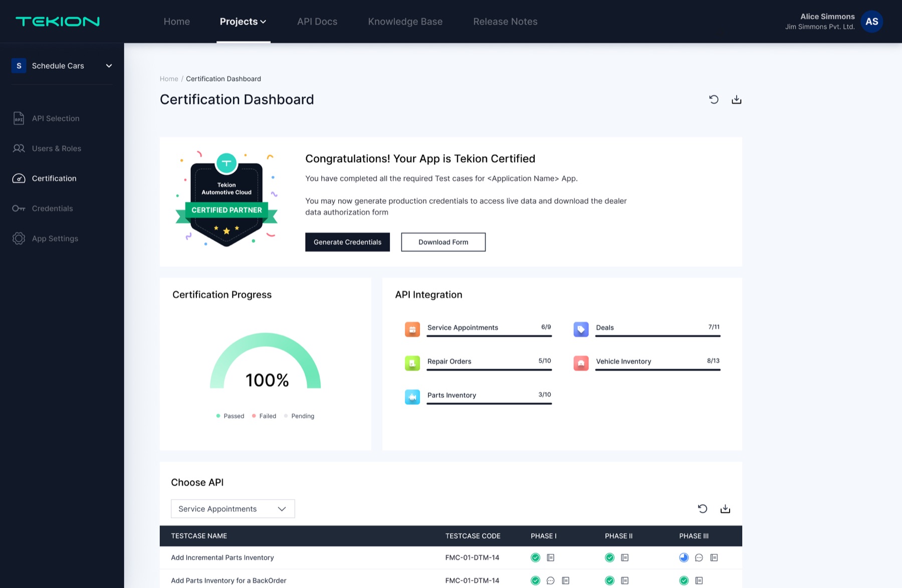Click the Vehicle Inventory red icon
The image size is (902, 588).
[581, 363]
